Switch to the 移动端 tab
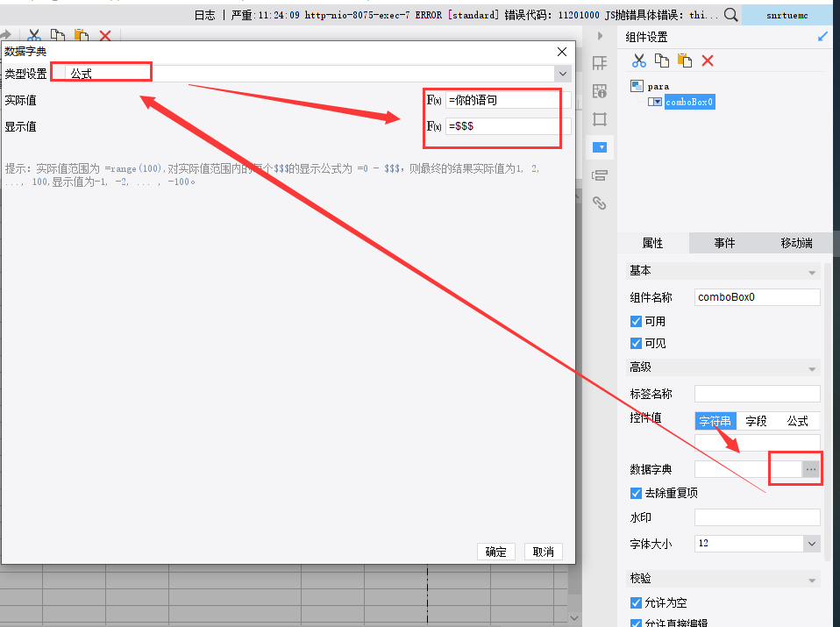Viewport: 840px width, 627px height. [x=796, y=243]
